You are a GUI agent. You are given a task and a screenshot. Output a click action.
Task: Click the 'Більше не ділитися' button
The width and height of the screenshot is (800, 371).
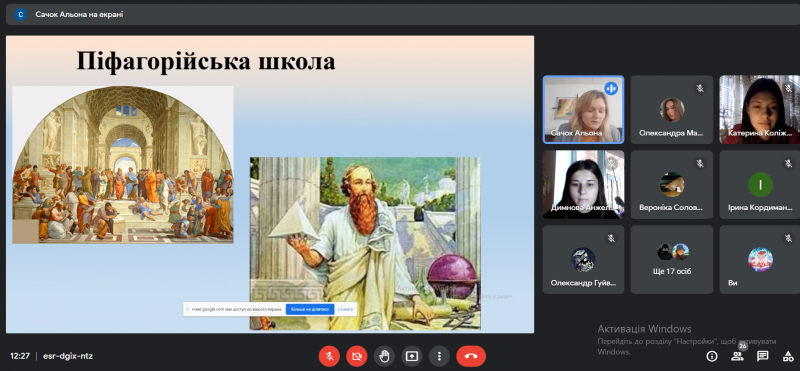pos(310,309)
